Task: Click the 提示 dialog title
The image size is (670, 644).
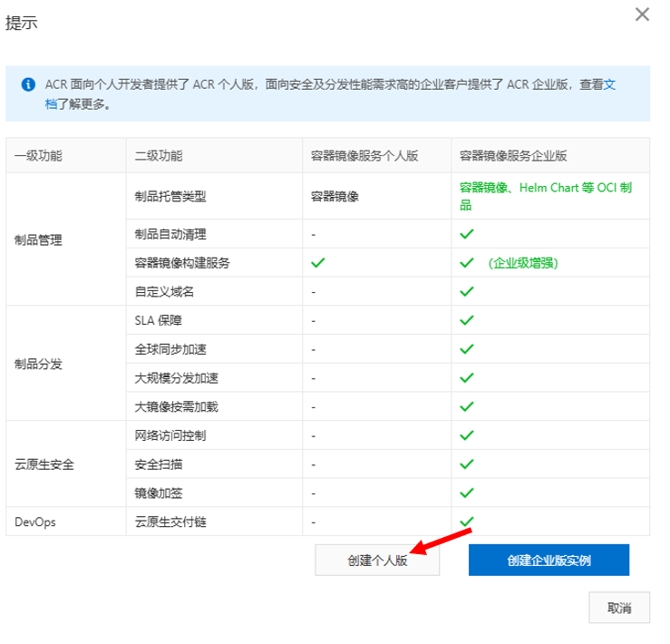Action: [x=22, y=23]
